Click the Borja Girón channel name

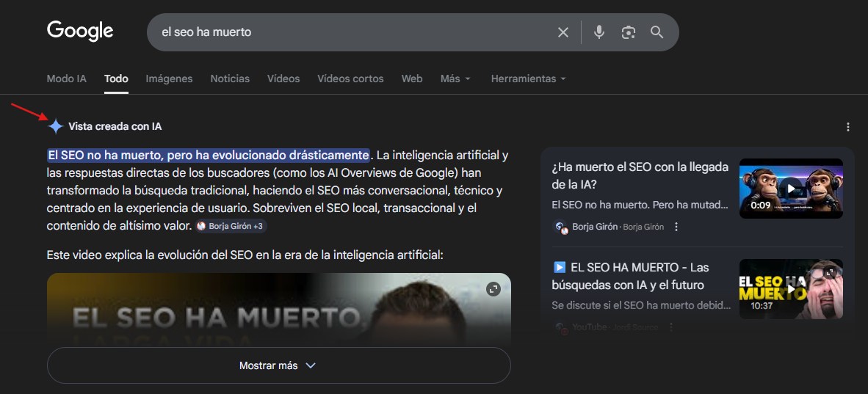click(x=595, y=227)
